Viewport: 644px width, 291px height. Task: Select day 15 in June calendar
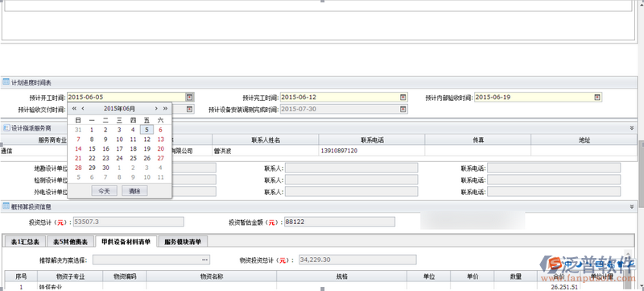(x=92, y=149)
